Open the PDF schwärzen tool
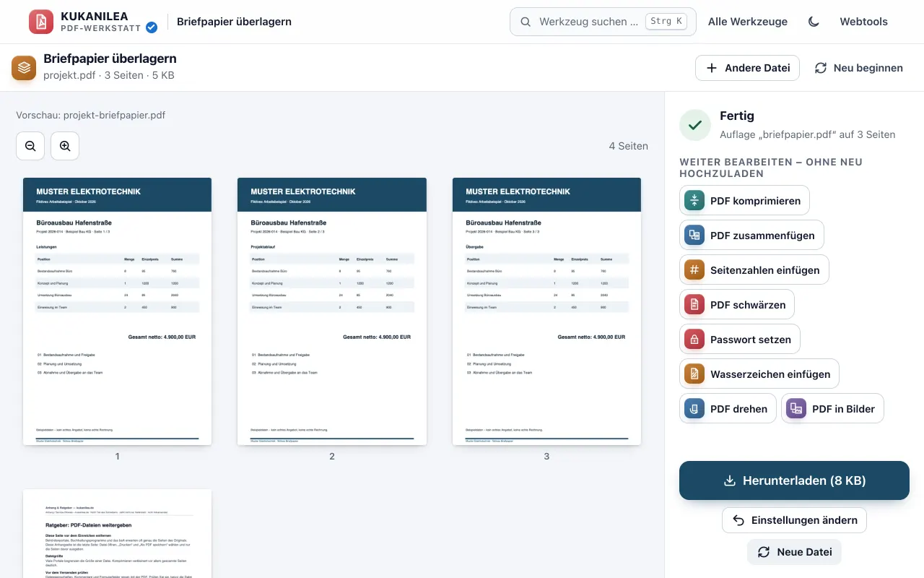This screenshot has width=924, height=578. point(737,305)
